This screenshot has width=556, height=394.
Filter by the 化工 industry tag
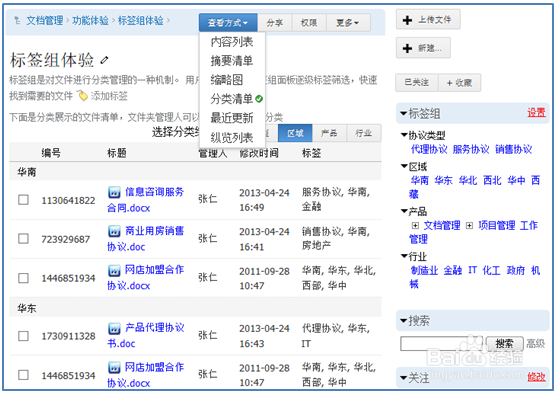click(491, 271)
